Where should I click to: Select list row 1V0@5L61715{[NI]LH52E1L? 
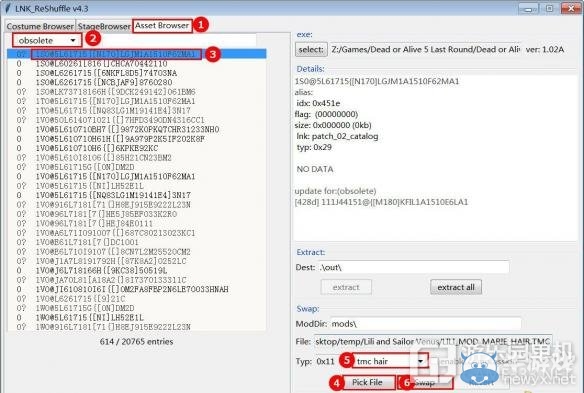tap(137, 186)
